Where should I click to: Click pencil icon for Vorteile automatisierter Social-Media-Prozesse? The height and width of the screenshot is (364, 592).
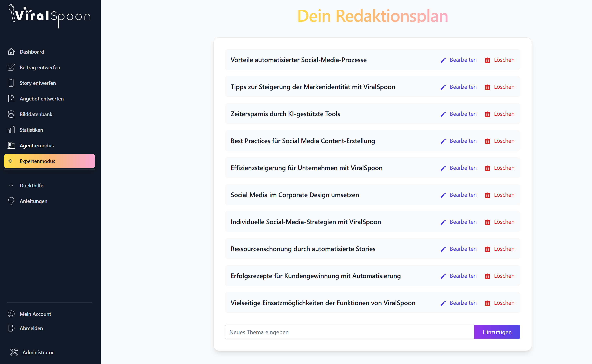(x=443, y=60)
